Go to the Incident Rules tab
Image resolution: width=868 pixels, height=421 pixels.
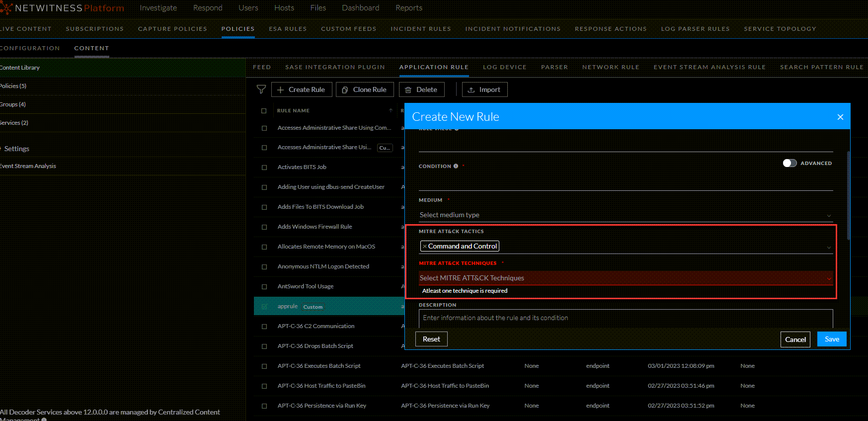pos(421,29)
